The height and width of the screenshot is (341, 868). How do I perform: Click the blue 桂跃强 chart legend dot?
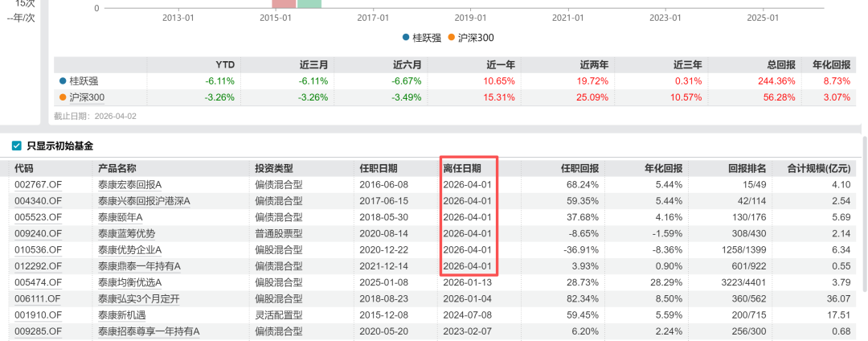coord(407,38)
